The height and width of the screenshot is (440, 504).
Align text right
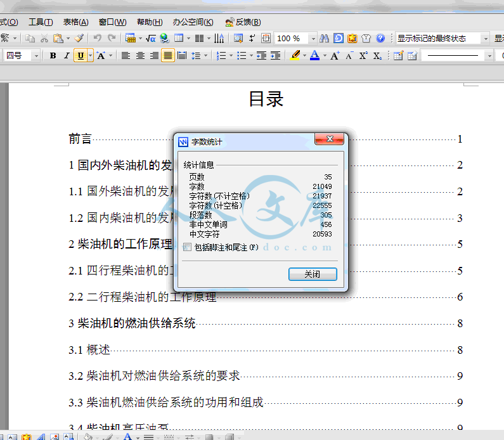pyautogui.click(x=154, y=56)
